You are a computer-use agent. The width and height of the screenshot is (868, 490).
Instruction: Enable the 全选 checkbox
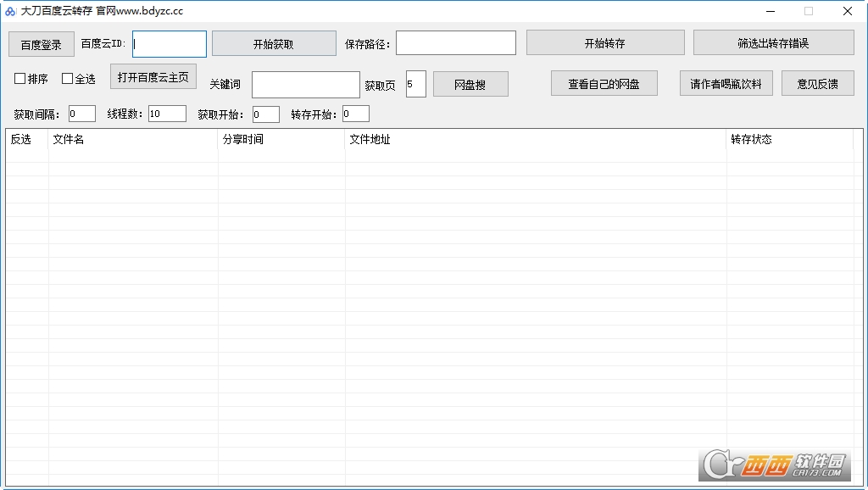pyautogui.click(x=68, y=79)
